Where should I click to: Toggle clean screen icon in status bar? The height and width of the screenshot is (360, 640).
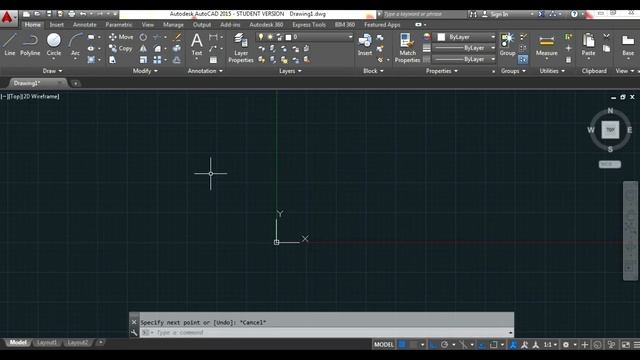click(625, 344)
